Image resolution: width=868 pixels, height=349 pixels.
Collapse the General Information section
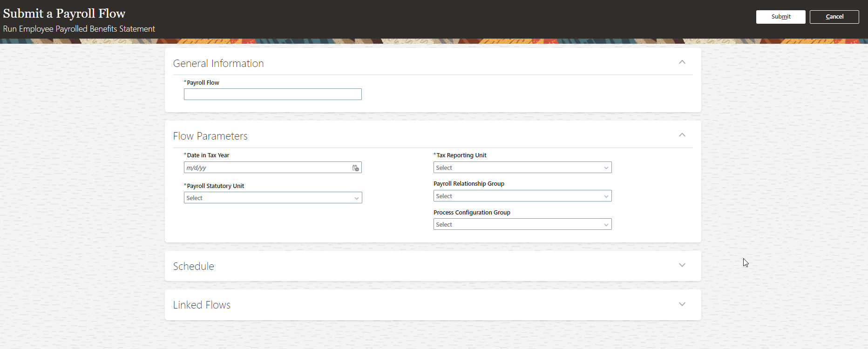[x=682, y=62]
